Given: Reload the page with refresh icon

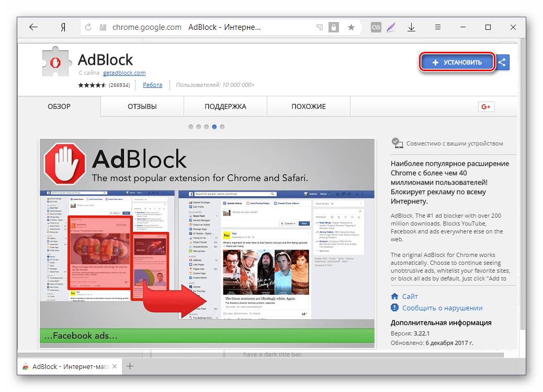Looking at the screenshot, I should click(88, 27).
